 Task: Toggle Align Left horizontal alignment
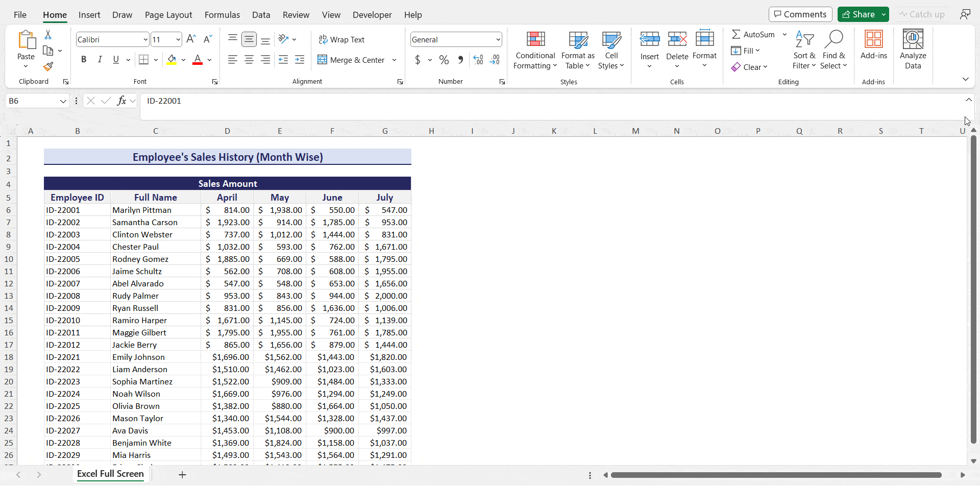tap(233, 60)
